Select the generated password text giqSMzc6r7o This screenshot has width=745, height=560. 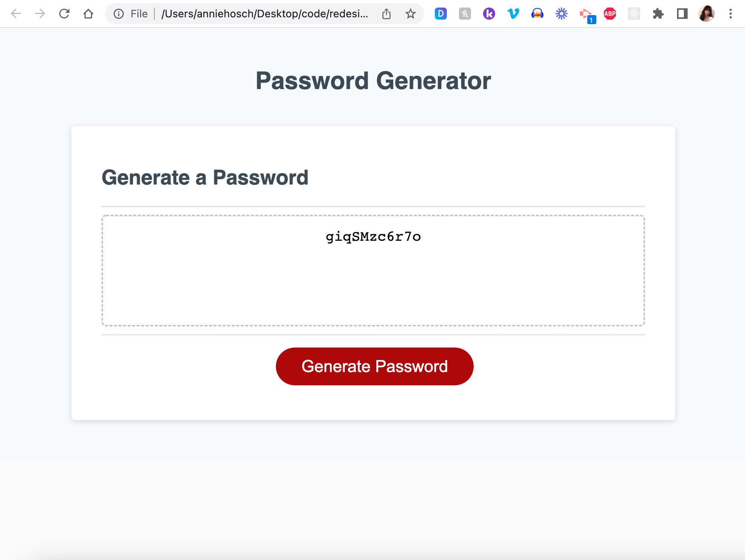(x=373, y=237)
